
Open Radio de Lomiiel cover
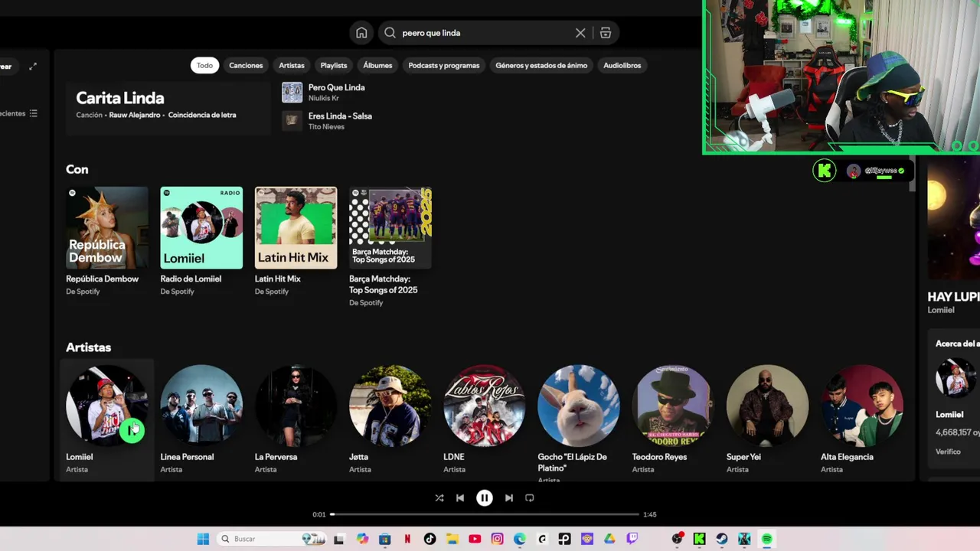click(x=201, y=228)
